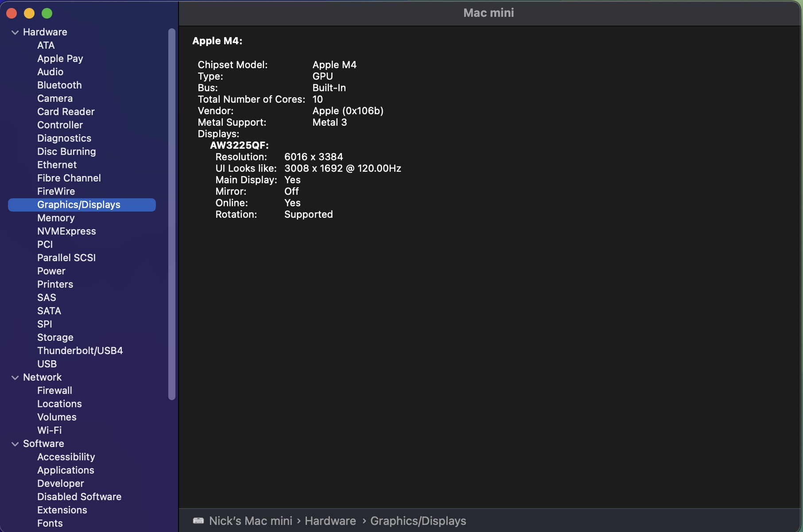Select the Graphics/Displays sidebar item
This screenshot has height=532, width=803.
(x=79, y=204)
